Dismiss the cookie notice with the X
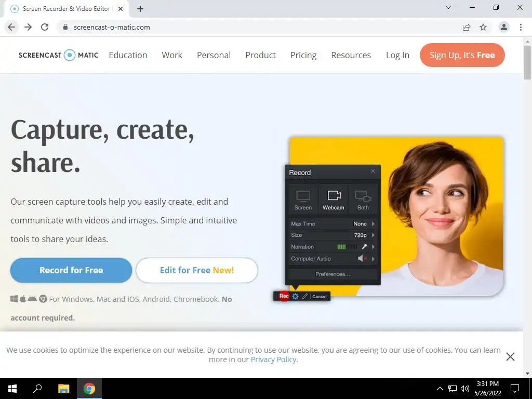 coord(510,356)
